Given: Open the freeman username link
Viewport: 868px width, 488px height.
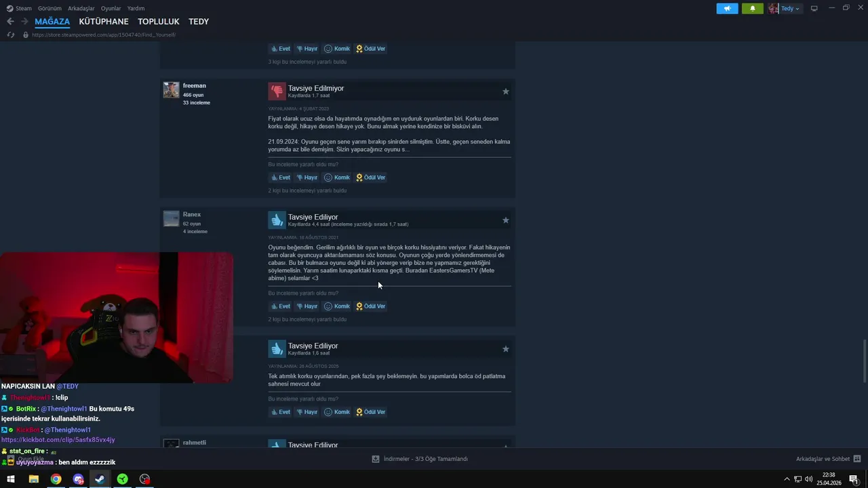Looking at the screenshot, I should point(195,85).
